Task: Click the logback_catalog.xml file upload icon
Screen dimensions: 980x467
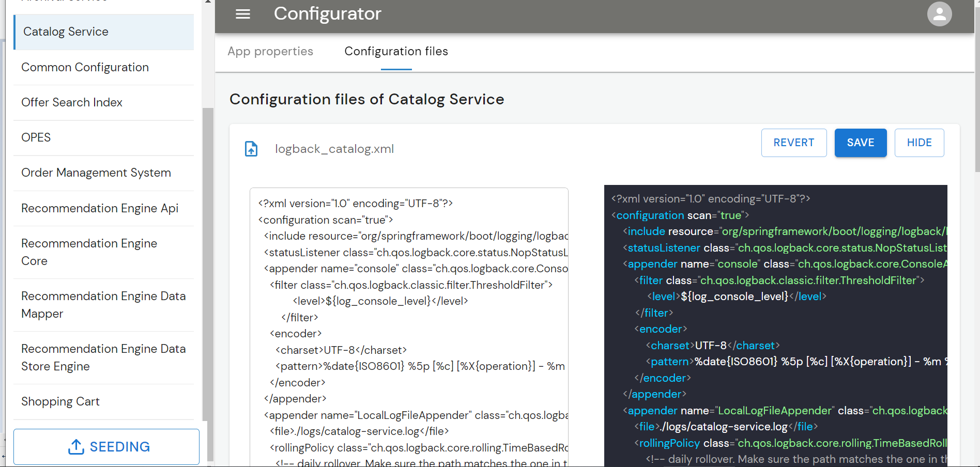Action: tap(251, 149)
